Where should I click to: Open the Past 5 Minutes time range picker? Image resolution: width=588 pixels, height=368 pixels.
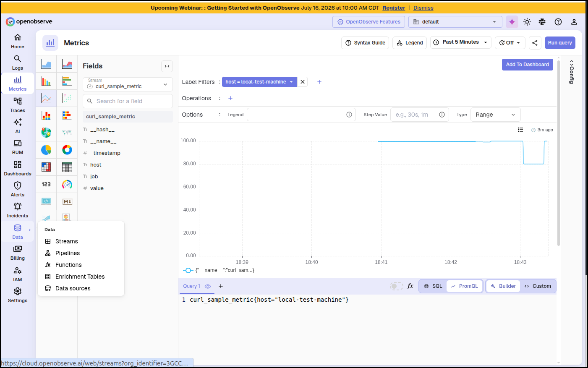[x=461, y=42]
